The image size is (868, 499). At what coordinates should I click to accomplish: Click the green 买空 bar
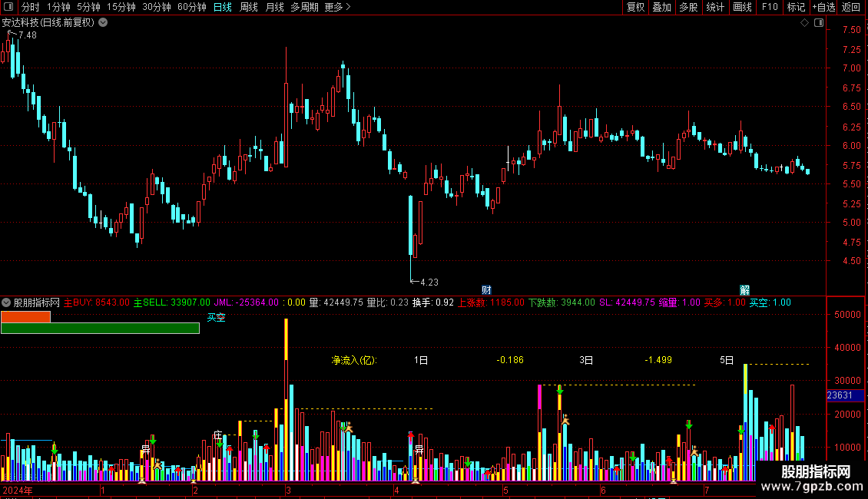click(x=100, y=328)
